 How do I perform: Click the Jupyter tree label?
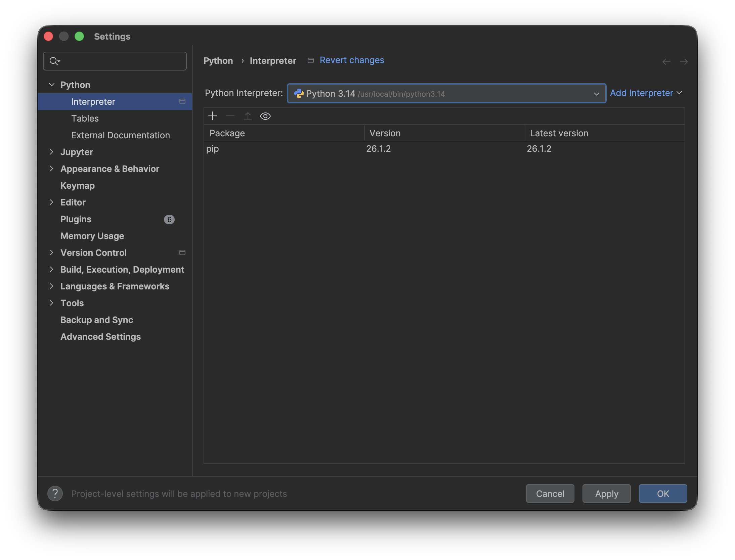(77, 152)
